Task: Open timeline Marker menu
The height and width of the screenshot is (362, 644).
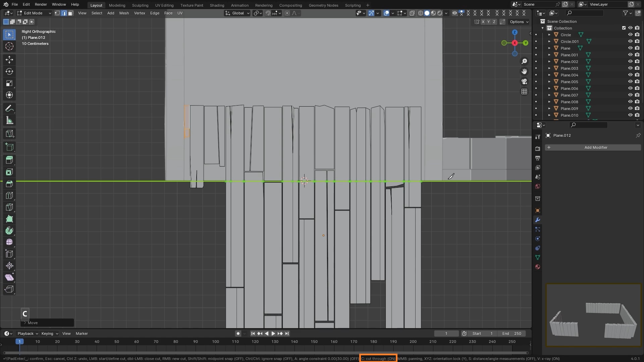Action: click(x=82, y=334)
